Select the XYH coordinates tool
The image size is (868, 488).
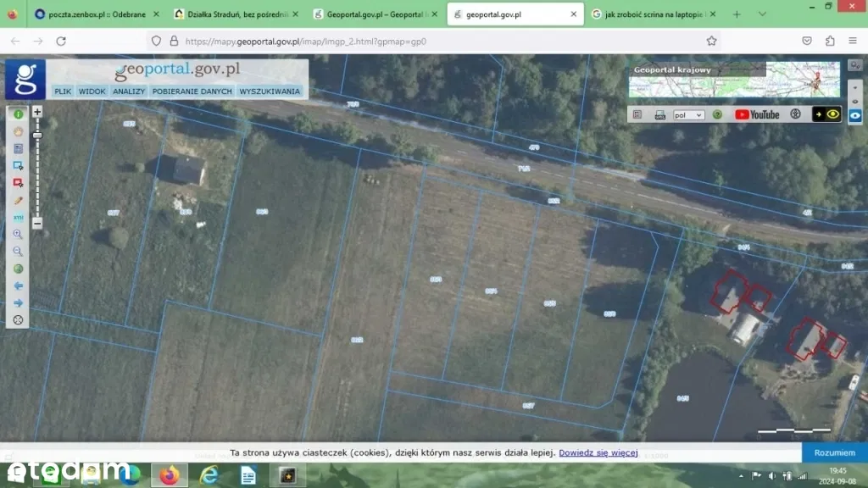pos(18,218)
